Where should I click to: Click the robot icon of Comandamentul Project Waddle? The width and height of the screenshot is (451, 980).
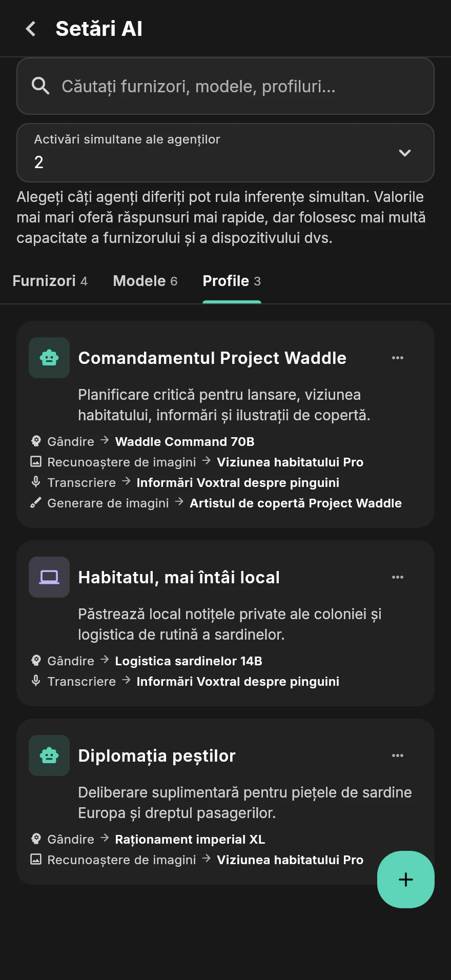49,358
